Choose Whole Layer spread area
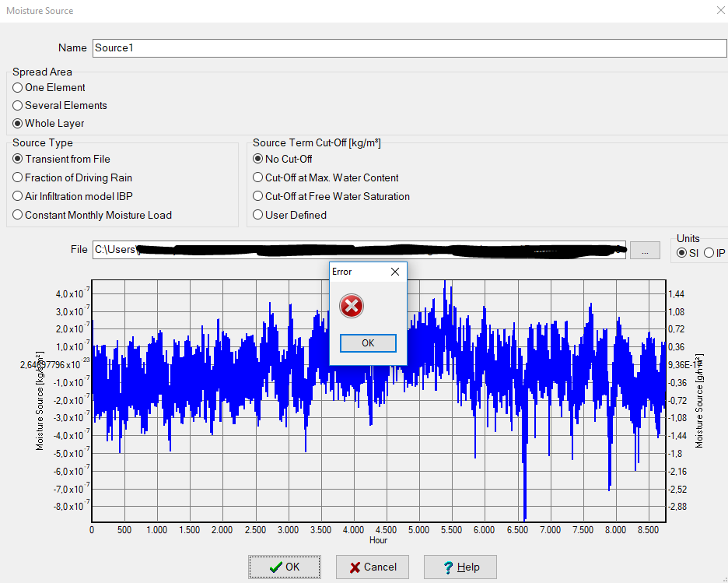Screen dimensions: 728x583 point(18,124)
